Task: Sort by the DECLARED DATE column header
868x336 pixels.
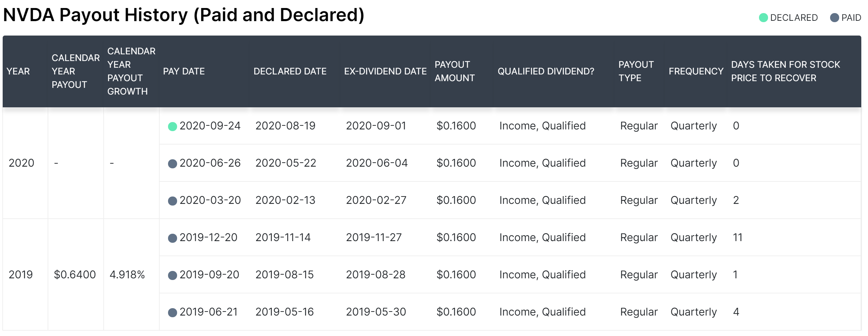Action: [x=290, y=71]
